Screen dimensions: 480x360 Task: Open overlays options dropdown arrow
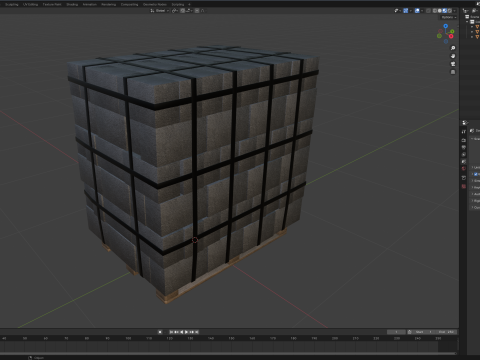[x=422, y=11]
